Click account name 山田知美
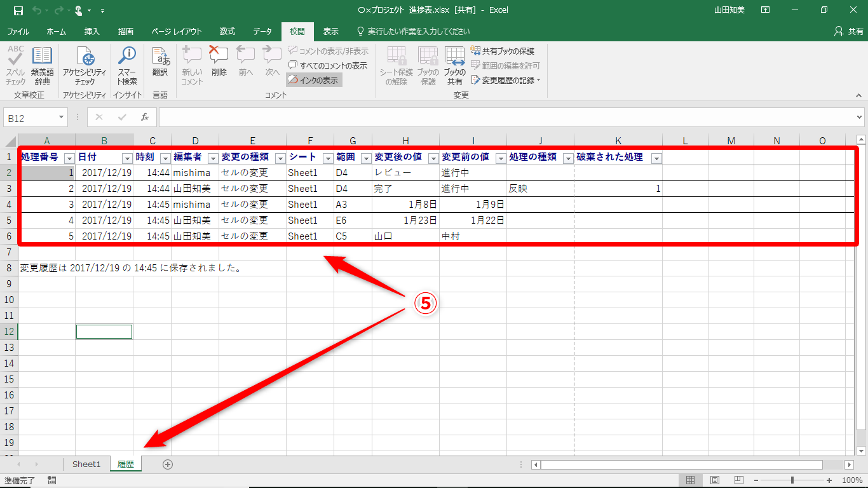Image resolution: width=868 pixels, height=488 pixels. coord(729,10)
